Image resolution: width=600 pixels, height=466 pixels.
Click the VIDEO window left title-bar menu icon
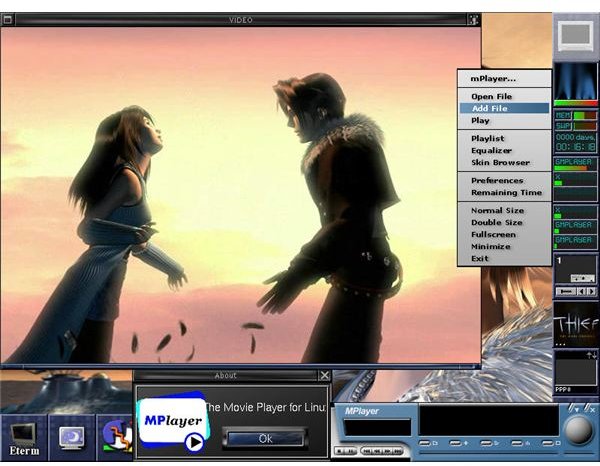(x=7, y=19)
